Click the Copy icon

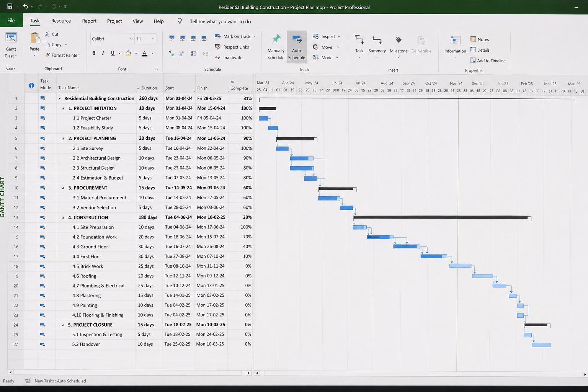coord(47,44)
